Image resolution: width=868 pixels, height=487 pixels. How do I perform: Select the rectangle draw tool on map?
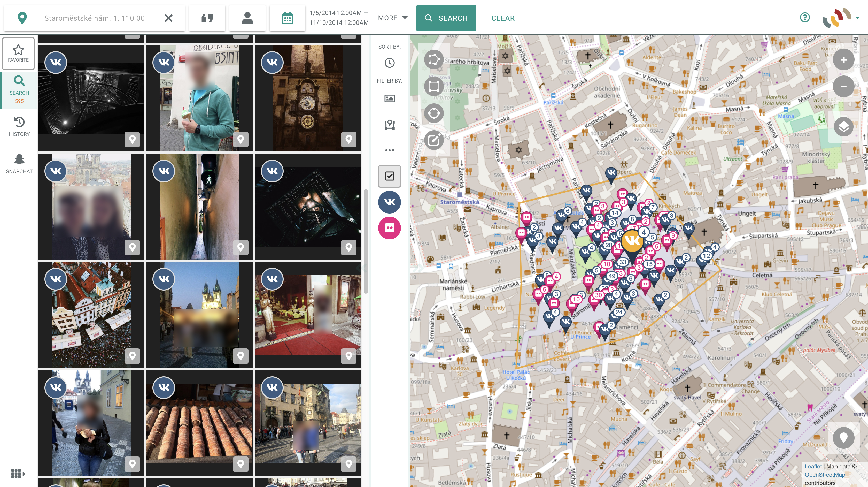coord(434,86)
